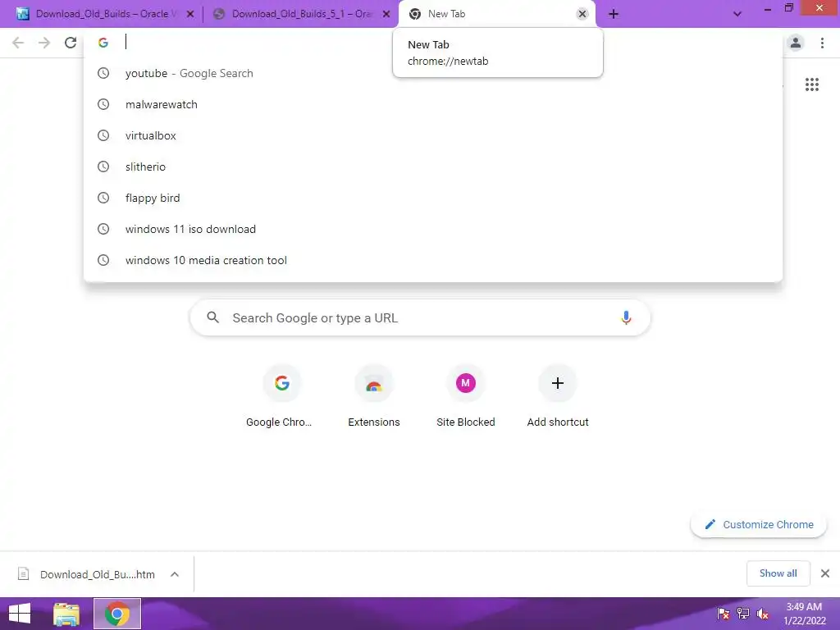Select the New Tab tab
840x630 pixels.
tap(496, 14)
